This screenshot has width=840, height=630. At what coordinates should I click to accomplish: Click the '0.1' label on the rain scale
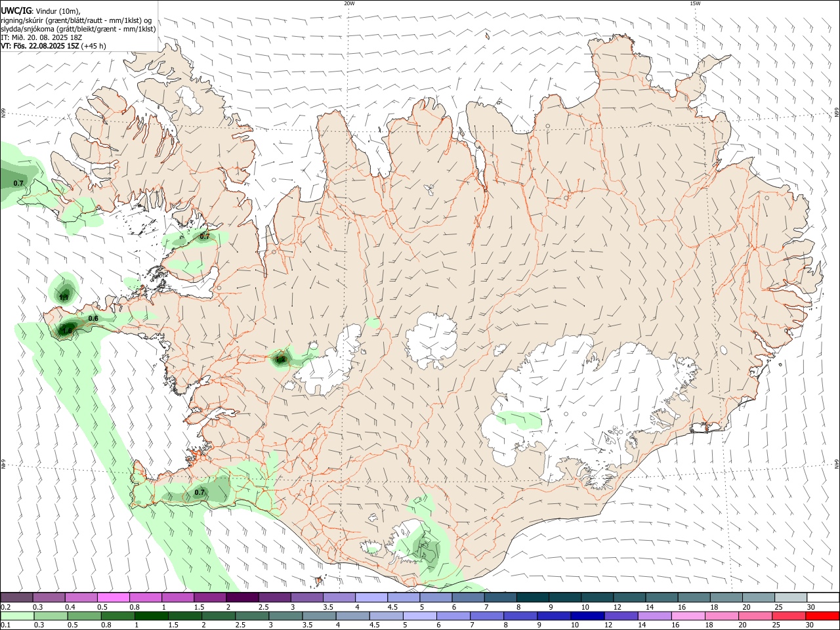tap(5, 625)
